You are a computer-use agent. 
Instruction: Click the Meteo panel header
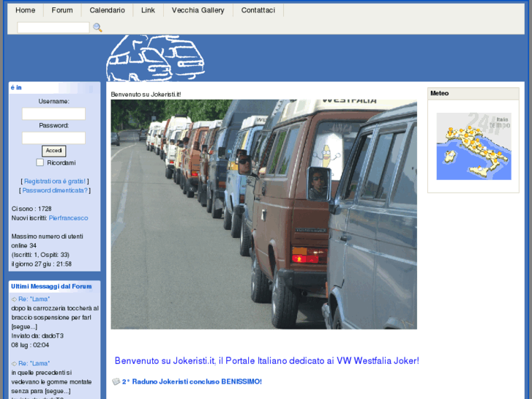pyautogui.click(x=473, y=94)
